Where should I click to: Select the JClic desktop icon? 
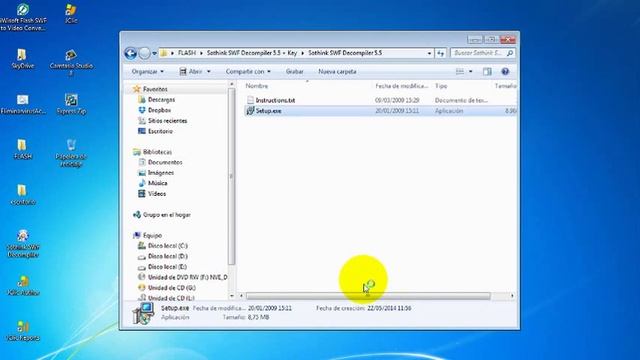pos(71,13)
